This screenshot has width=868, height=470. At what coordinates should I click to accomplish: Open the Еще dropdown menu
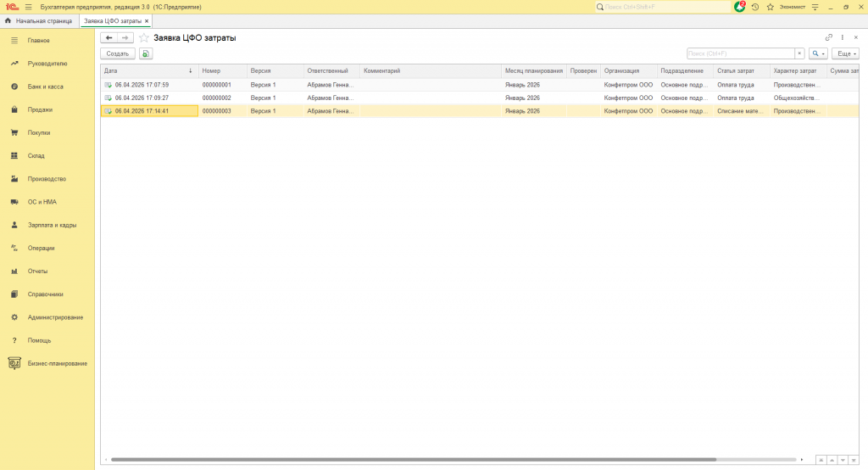coord(845,53)
